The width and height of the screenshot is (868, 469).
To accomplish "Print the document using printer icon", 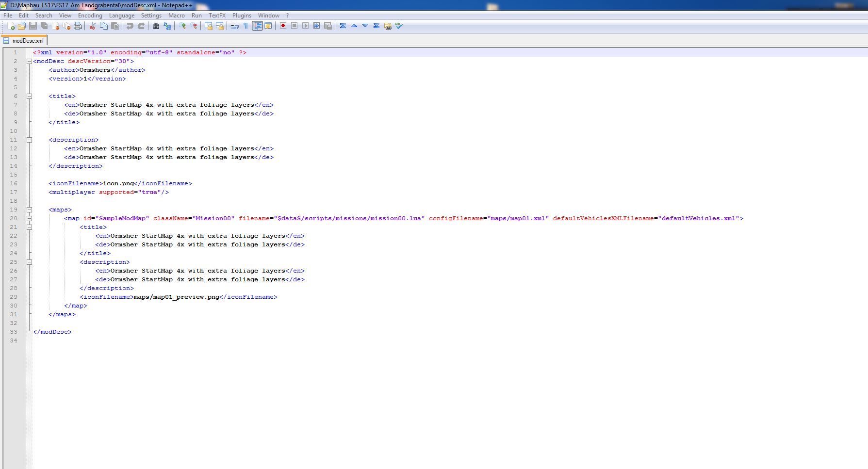I will click(x=78, y=26).
